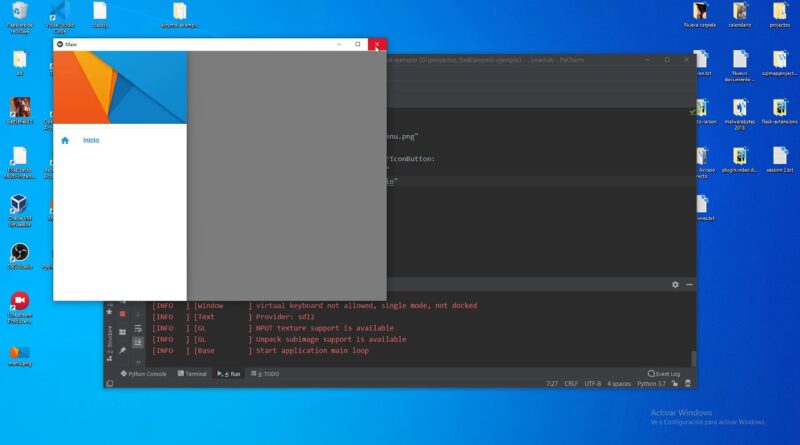Select the Oracle VM VirtualBox desktop icon
The height and width of the screenshot is (445, 800).
click(19, 210)
